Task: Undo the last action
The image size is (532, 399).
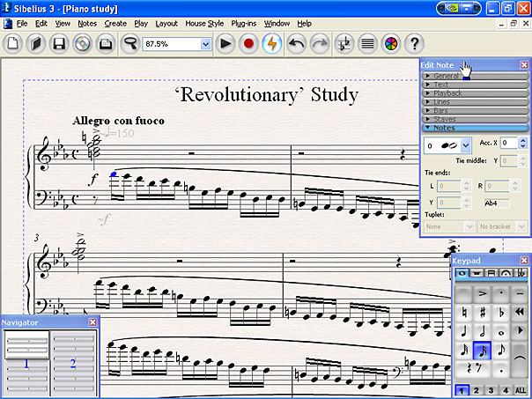Action: coord(297,44)
